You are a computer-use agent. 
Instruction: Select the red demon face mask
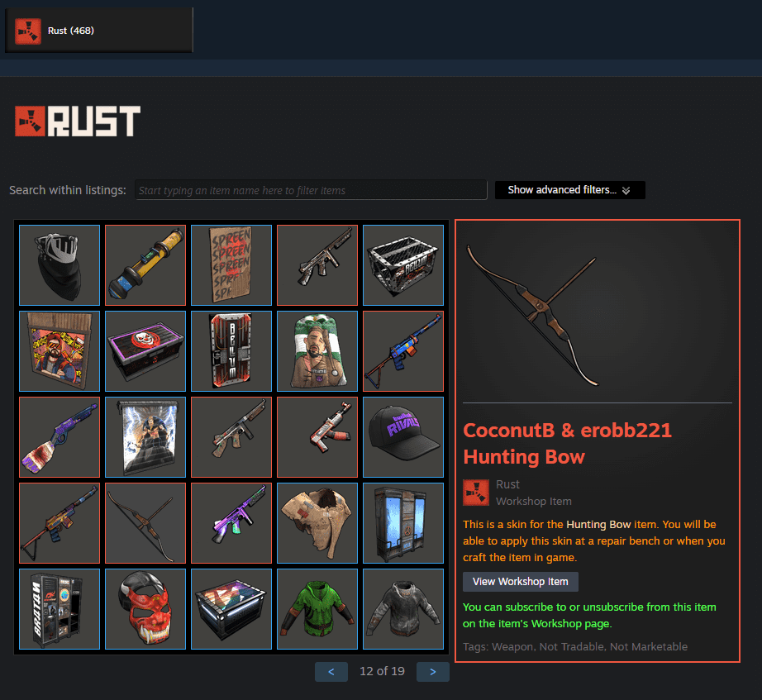click(145, 609)
